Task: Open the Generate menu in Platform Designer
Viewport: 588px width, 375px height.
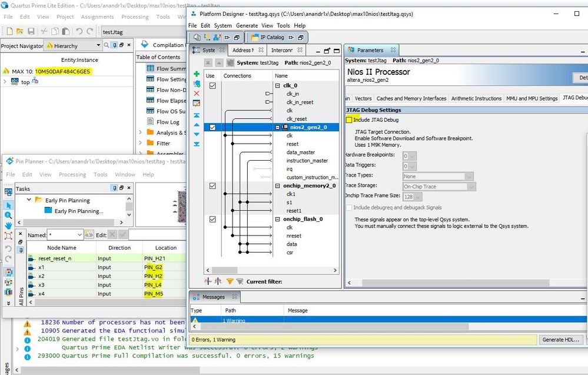Action: pyautogui.click(x=247, y=25)
